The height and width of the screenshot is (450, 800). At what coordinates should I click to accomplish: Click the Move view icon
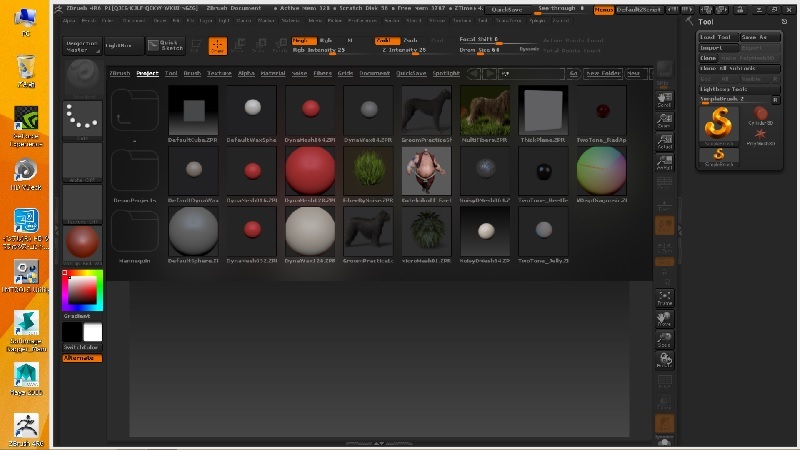(664, 318)
